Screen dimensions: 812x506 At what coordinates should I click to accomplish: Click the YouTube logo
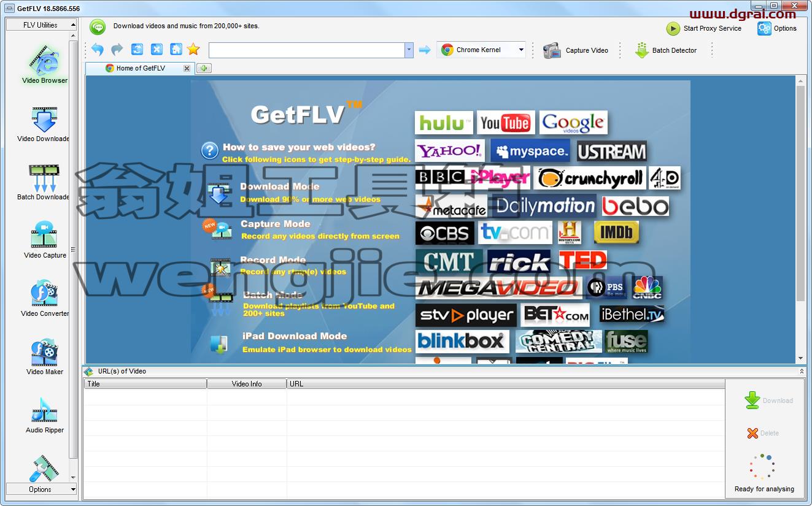coord(506,123)
